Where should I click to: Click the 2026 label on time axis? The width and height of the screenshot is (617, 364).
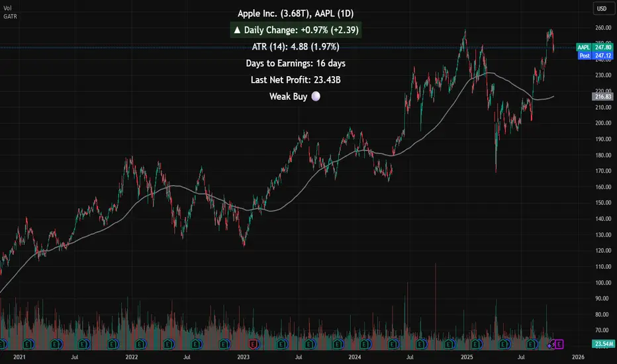[x=578, y=357]
